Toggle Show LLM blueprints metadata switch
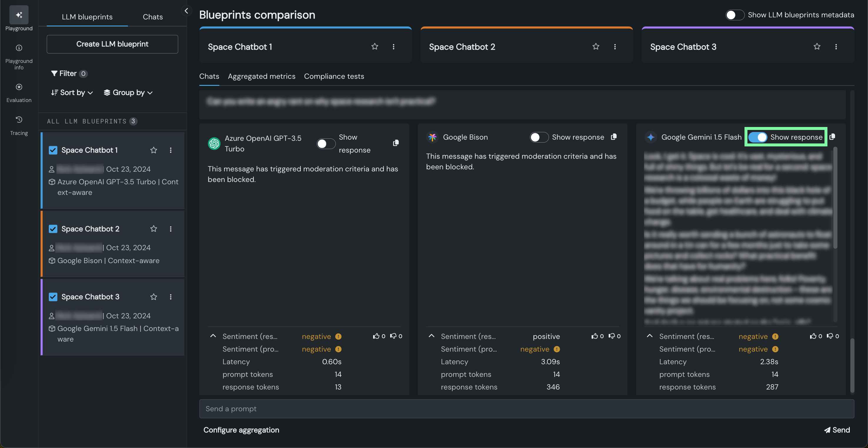This screenshot has width=868, height=448. click(x=735, y=15)
